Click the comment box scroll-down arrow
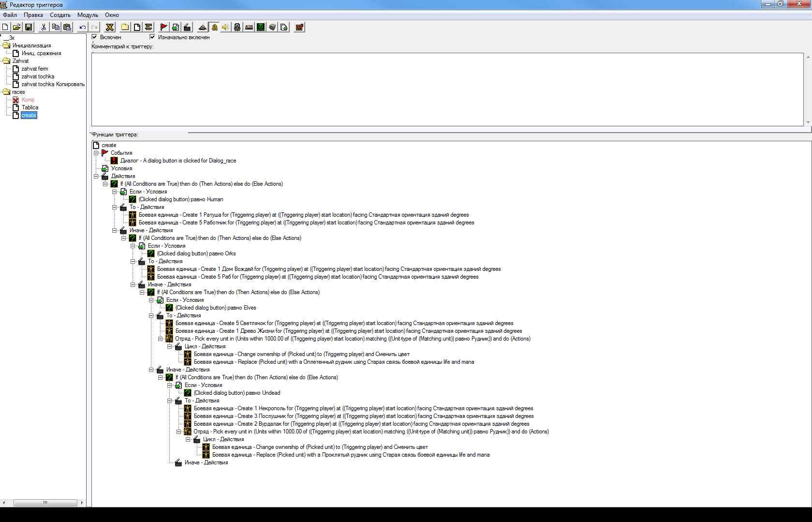This screenshot has height=522, width=812. pos(808,122)
